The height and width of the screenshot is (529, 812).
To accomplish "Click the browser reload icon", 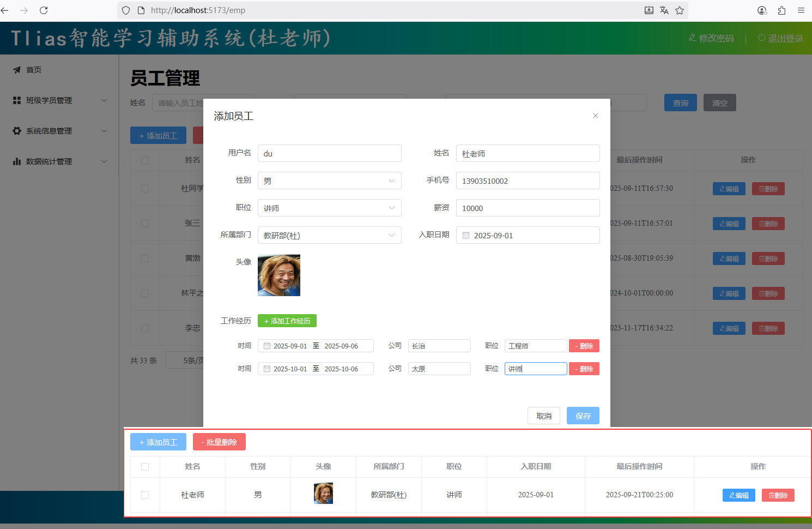I will [44, 10].
